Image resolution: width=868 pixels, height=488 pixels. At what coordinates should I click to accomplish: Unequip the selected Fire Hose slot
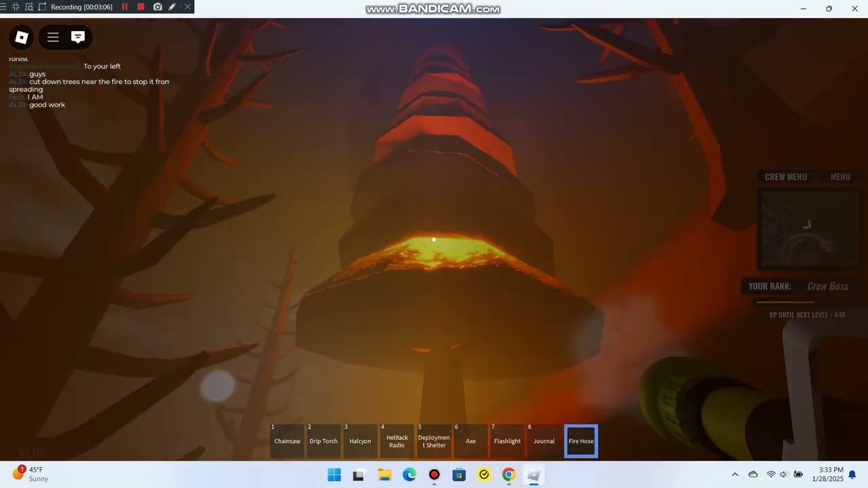[581, 441]
